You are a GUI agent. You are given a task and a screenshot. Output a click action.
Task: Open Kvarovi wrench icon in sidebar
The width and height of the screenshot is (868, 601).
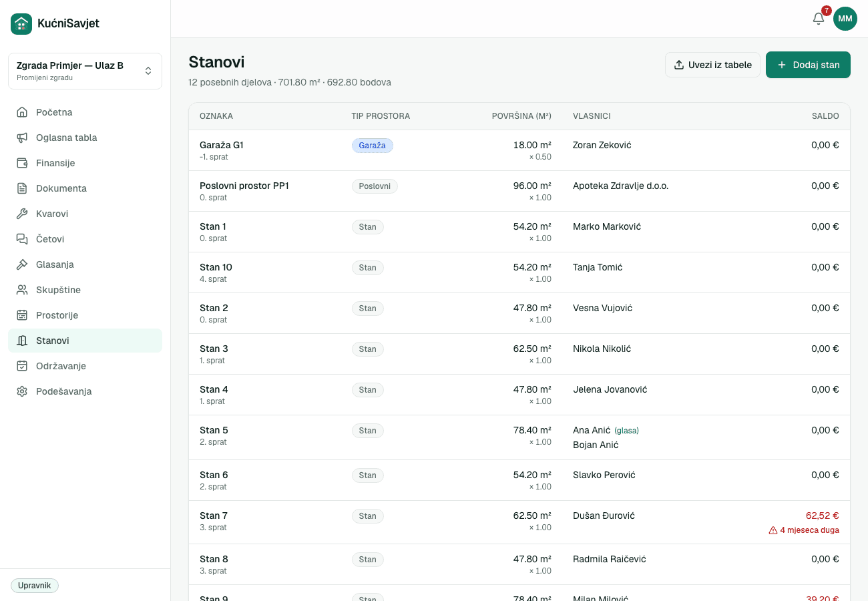[22, 214]
